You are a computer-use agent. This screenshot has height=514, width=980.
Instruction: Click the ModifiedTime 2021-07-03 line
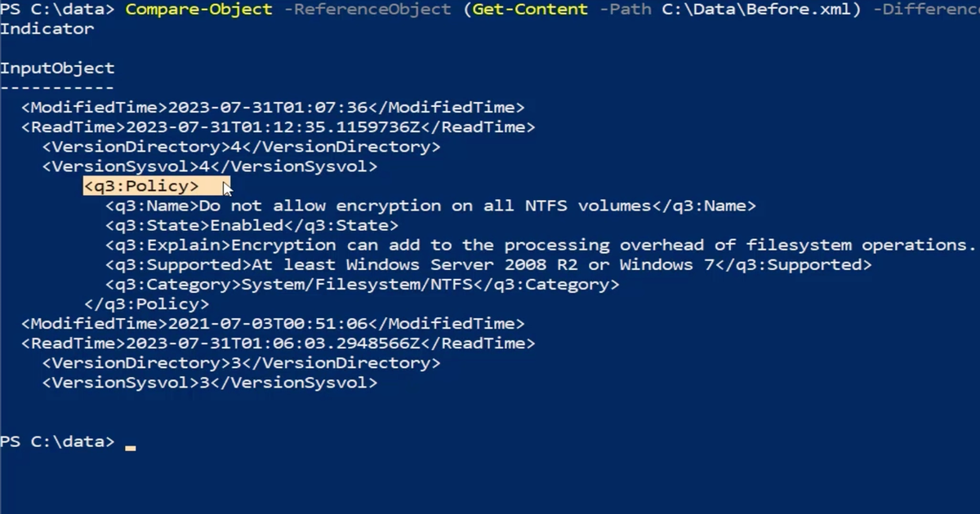[273, 323]
